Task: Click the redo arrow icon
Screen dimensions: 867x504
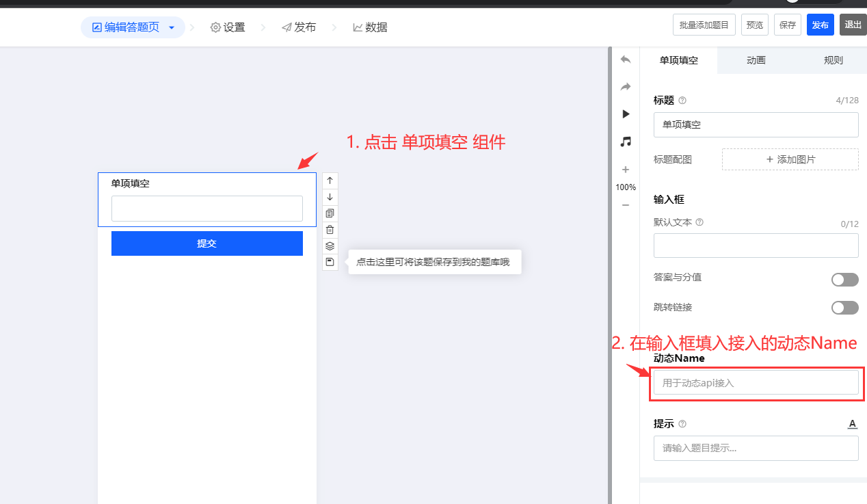Action: tap(625, 87)
